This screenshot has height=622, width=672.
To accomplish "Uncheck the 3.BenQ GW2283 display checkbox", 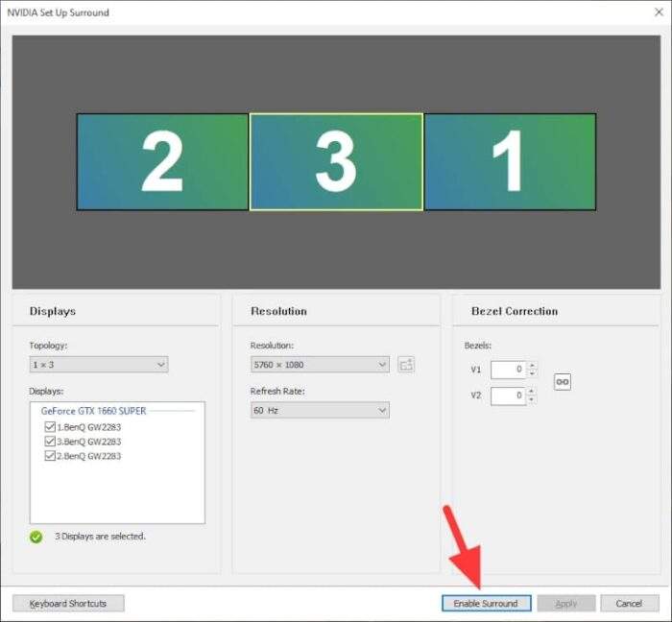I will [50, 442].
